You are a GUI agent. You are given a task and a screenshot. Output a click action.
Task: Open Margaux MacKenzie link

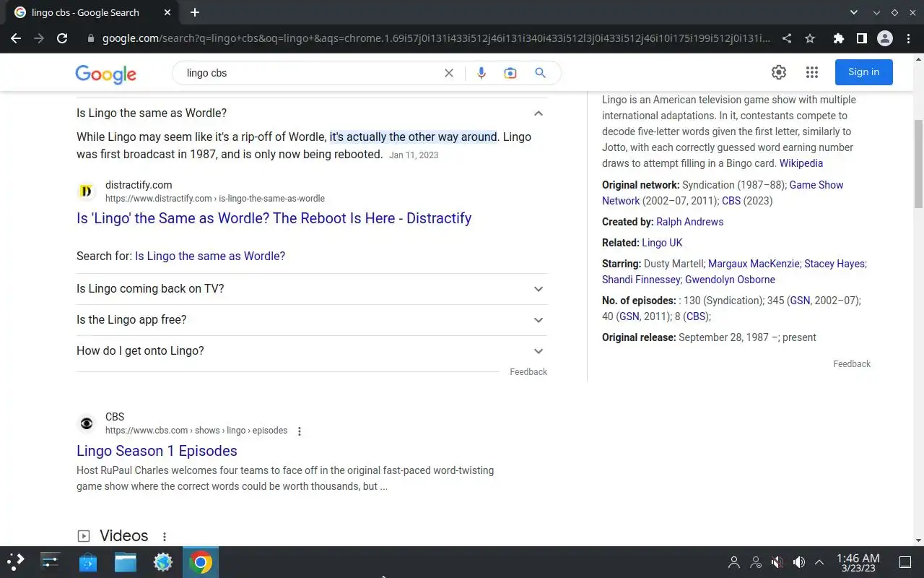(754, 264)
